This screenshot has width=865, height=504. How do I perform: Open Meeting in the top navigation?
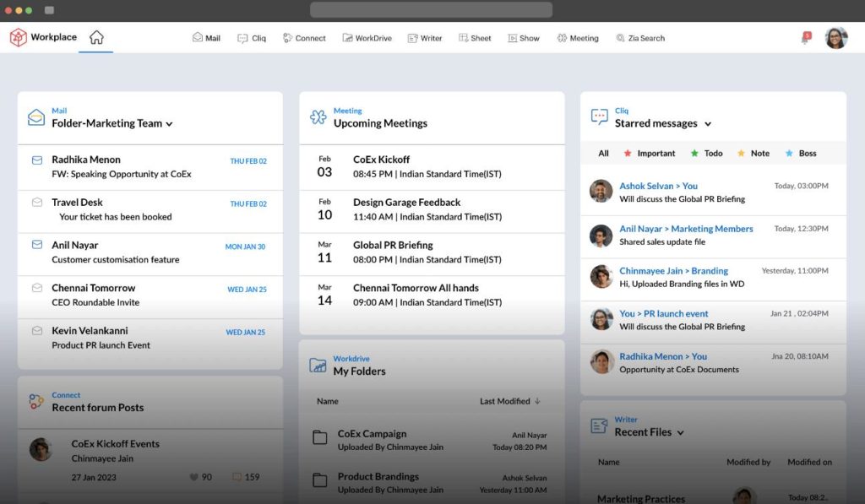pyautogui.click(x=578, y=38)
